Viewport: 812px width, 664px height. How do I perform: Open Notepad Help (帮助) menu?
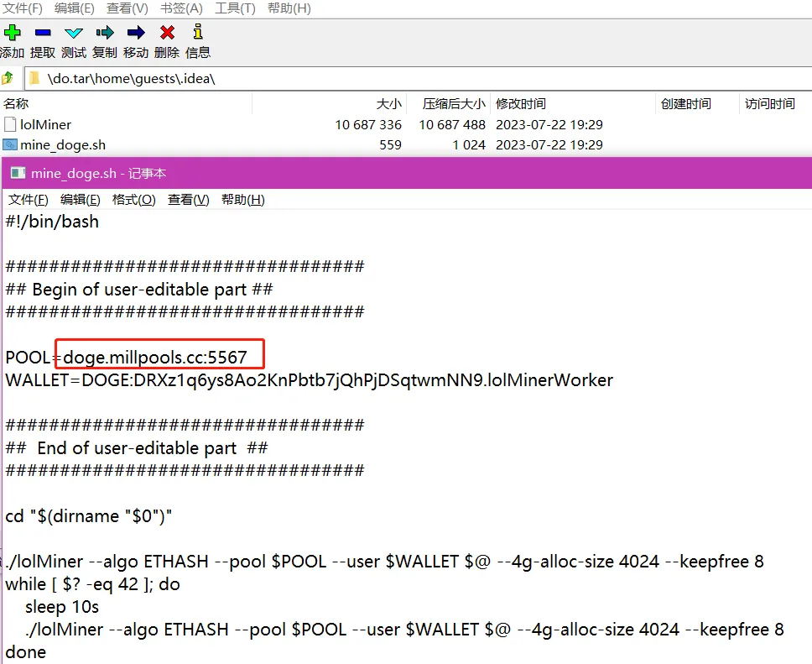242,200
